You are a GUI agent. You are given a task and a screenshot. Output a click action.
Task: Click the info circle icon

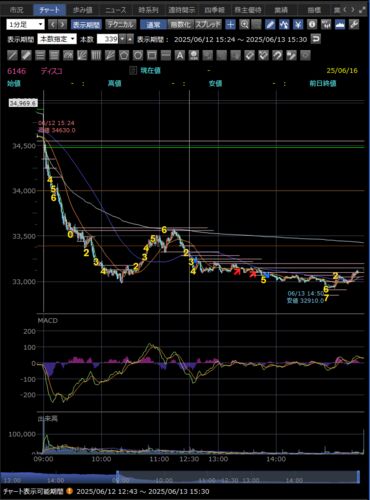pos(312,24)
